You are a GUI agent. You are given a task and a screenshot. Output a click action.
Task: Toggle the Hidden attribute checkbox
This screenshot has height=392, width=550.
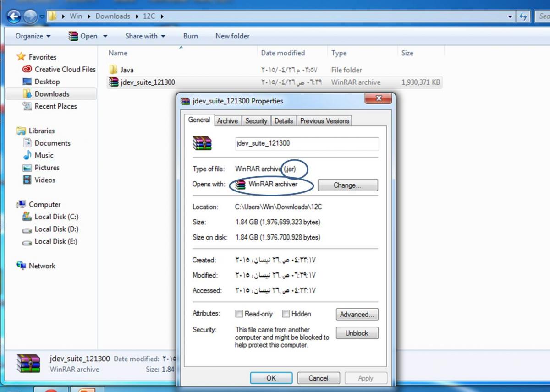click(286, 314)
